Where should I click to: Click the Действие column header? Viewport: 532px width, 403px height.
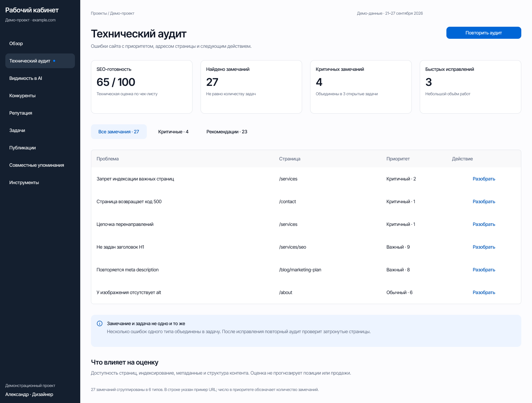(x=462, y=159)
